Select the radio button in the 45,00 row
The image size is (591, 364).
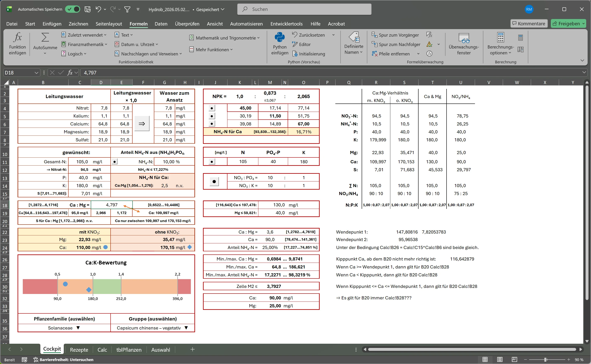[x=212, y=108]
